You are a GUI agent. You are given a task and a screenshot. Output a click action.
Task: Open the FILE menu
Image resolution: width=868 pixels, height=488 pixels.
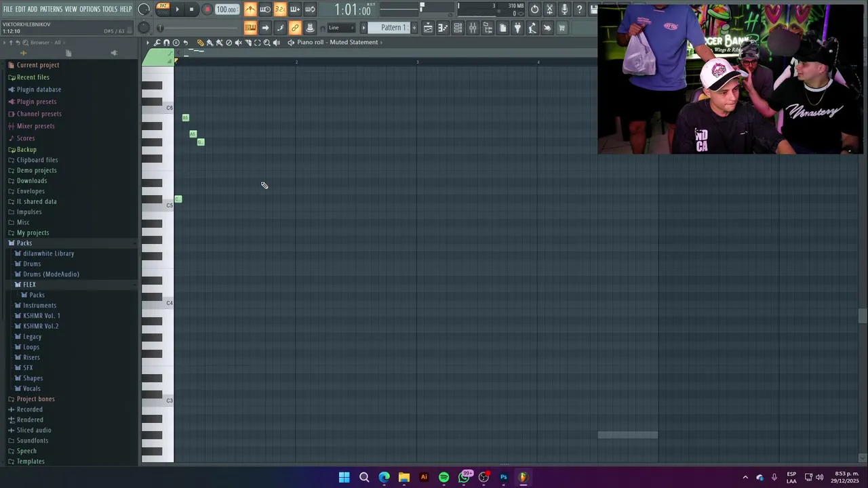pos(8,9)
